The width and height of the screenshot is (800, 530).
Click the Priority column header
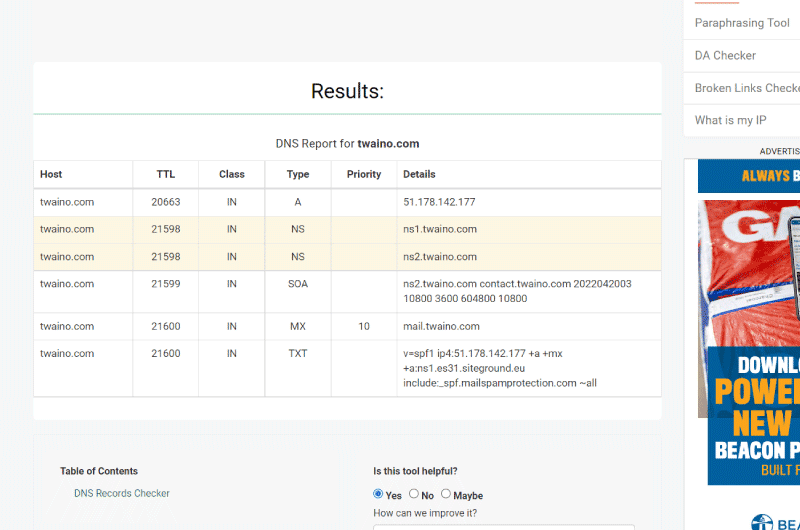(x=364, y=174)
